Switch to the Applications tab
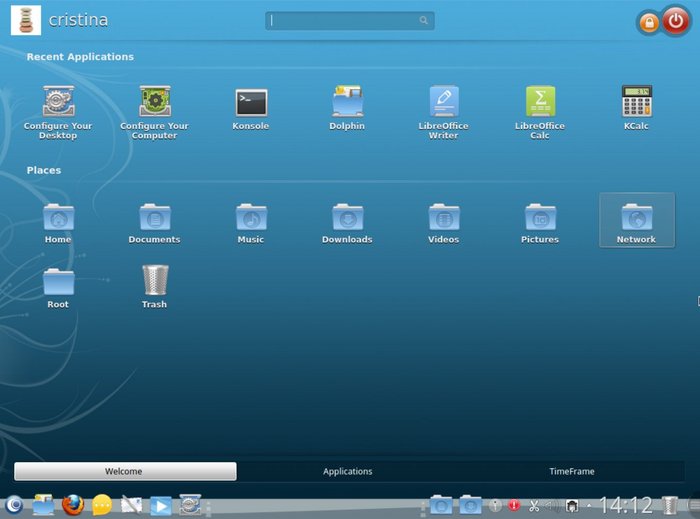700x519 pixels. [348, 471]
